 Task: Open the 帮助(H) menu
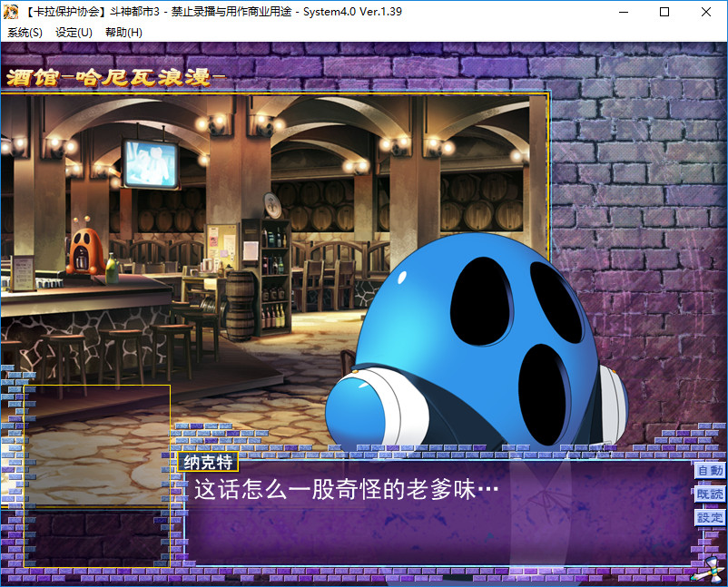pos(123,33)
